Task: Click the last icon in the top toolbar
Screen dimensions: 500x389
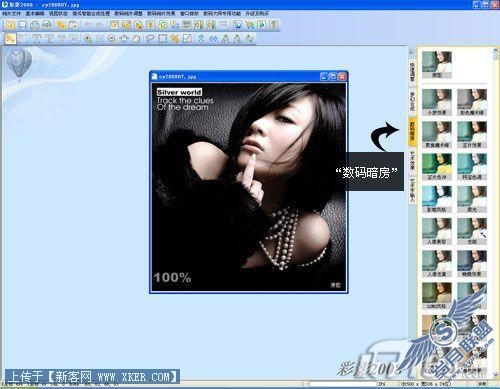Action: click(x=274, y=25)
